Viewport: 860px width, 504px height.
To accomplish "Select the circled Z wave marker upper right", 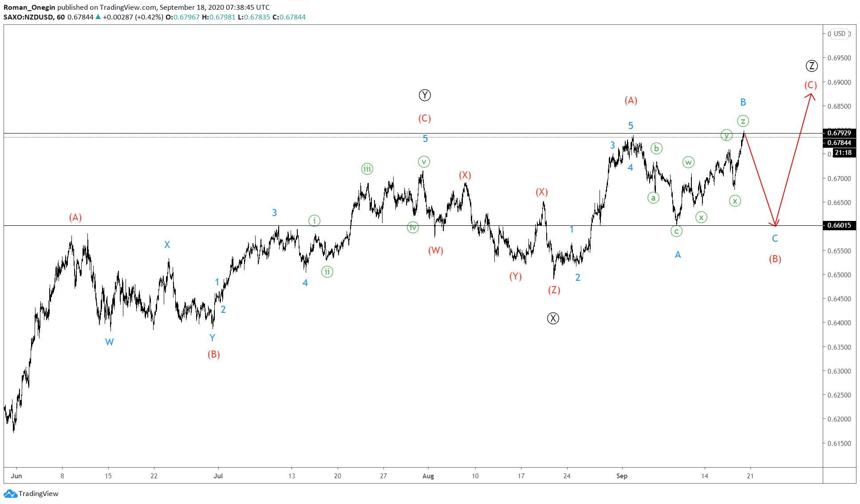I will 812,66.
